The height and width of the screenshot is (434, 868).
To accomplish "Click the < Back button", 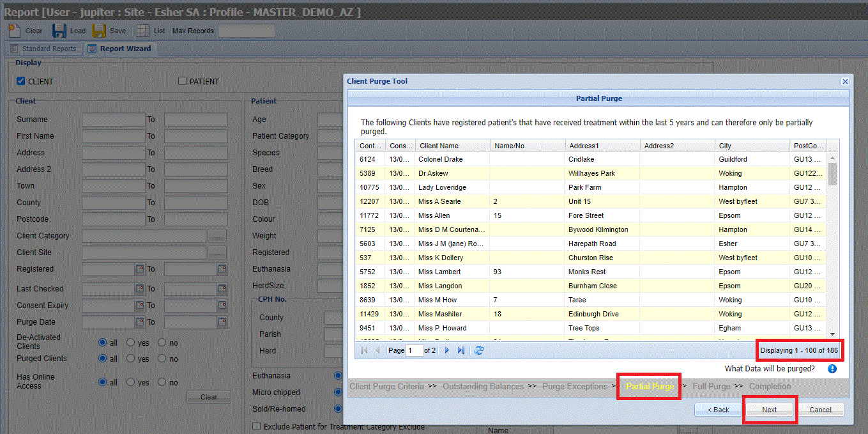I will coord(718,410).
